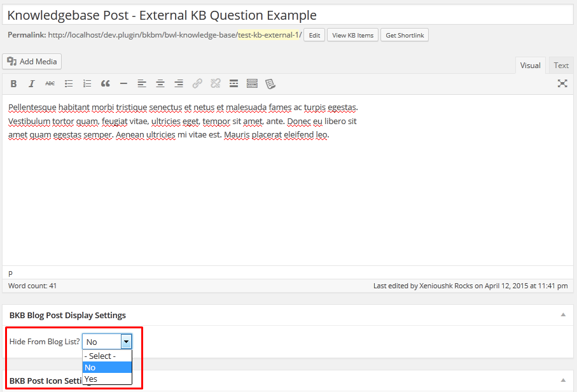577x392 pixels.
Task: Remove link with unlink icon
Action: pos(216,84)
